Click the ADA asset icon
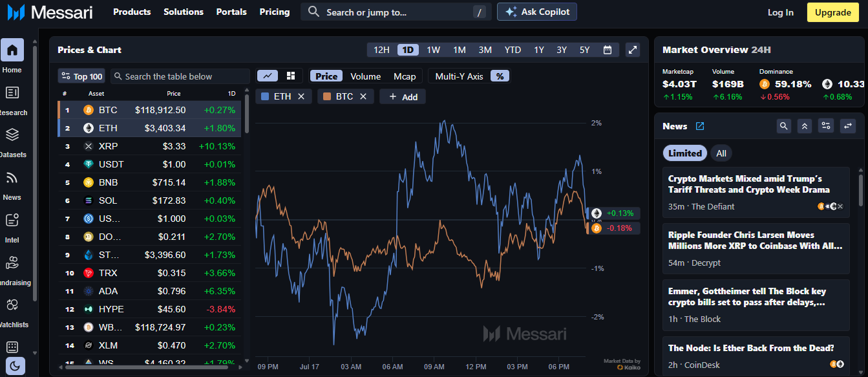 coord(89,291)
